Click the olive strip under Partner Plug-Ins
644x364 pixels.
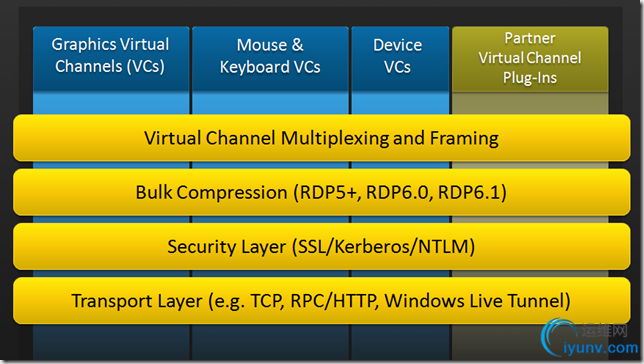(x=530, y=104)
